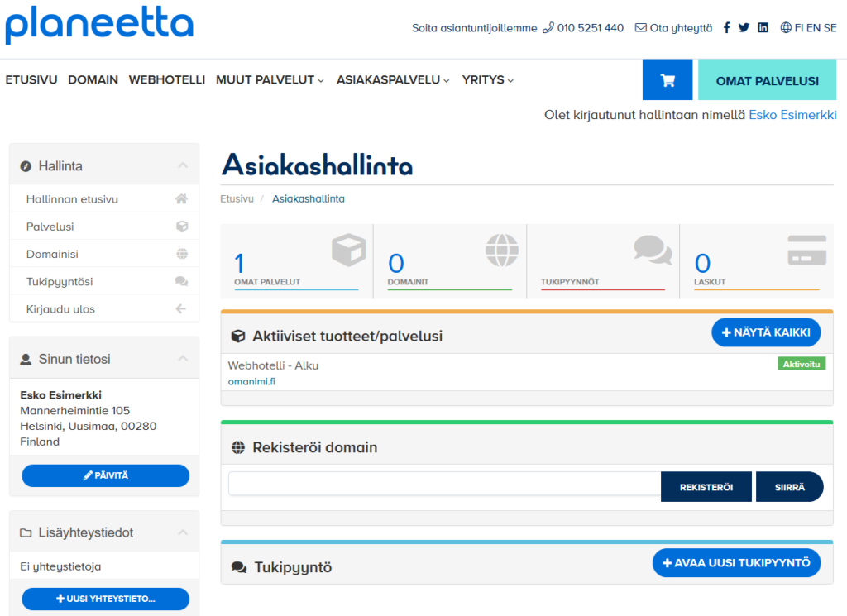The width and height of the screenshot is (847, 616).
Task: Collapse the Sinun tietosi panel
Action: (183, 359)
